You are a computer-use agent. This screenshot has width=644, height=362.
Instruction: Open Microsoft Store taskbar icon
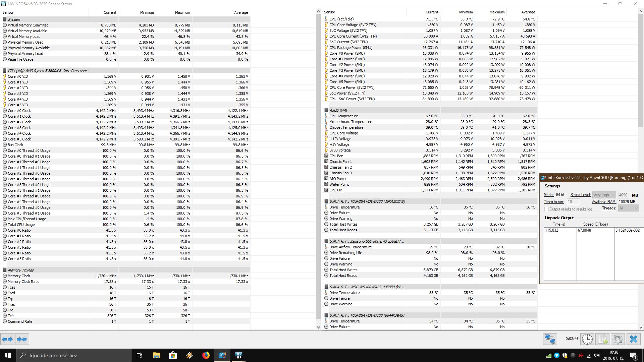[x=173, y=355]
